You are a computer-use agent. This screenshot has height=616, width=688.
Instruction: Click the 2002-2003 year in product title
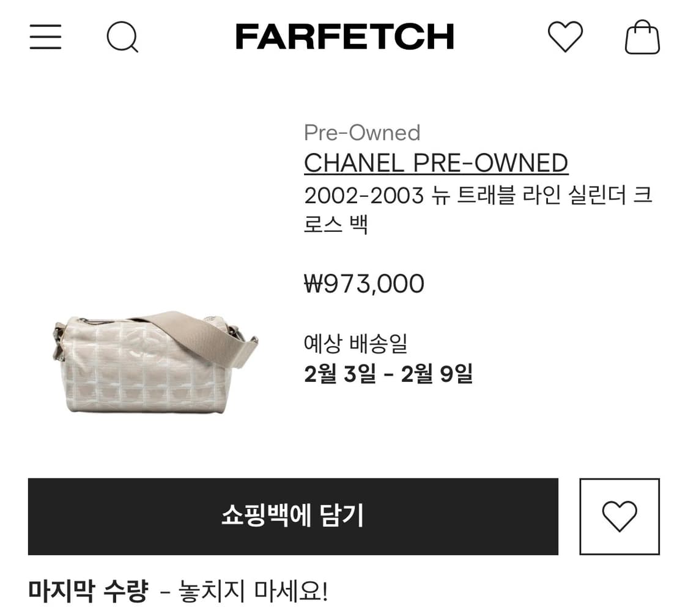click(363, 196)
